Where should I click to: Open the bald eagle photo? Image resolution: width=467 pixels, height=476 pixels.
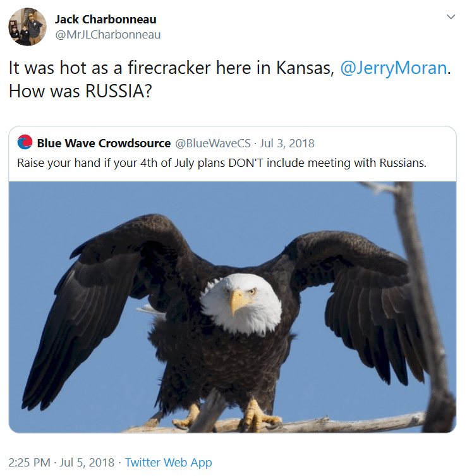point(233,307)
